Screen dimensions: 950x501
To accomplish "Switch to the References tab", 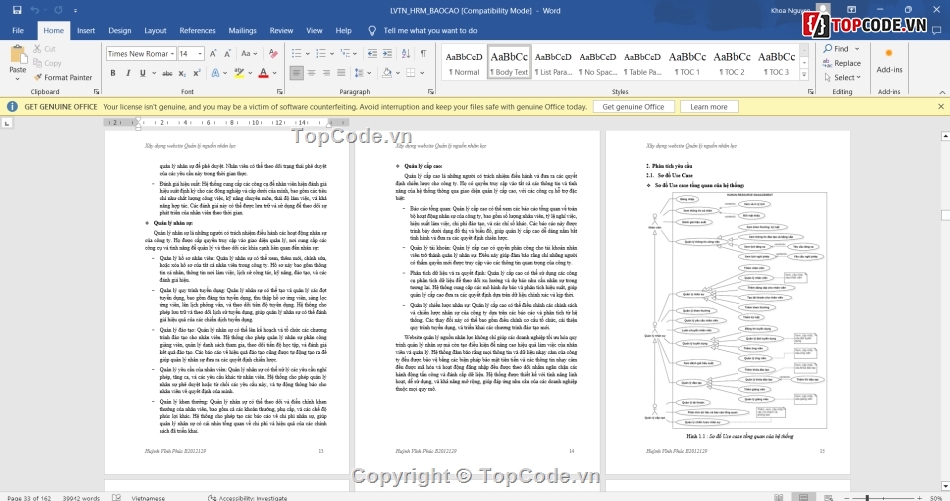I will tap(197, 30).
